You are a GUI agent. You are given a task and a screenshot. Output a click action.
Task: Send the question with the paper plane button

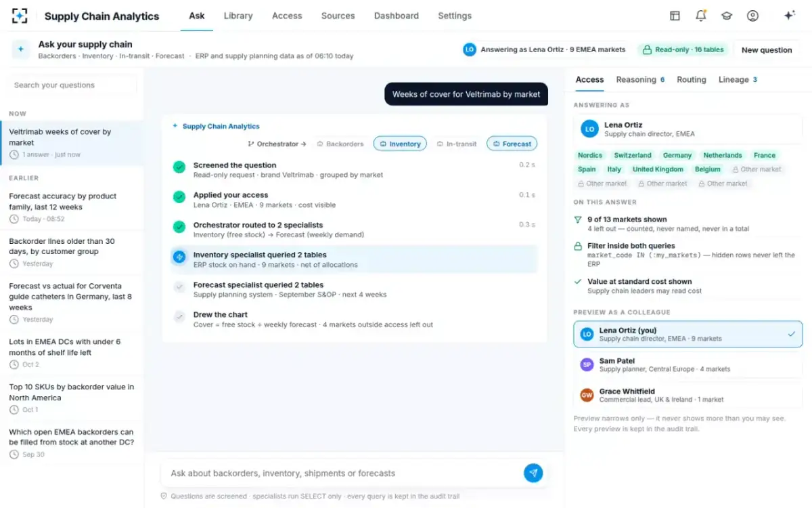(533, 473)
